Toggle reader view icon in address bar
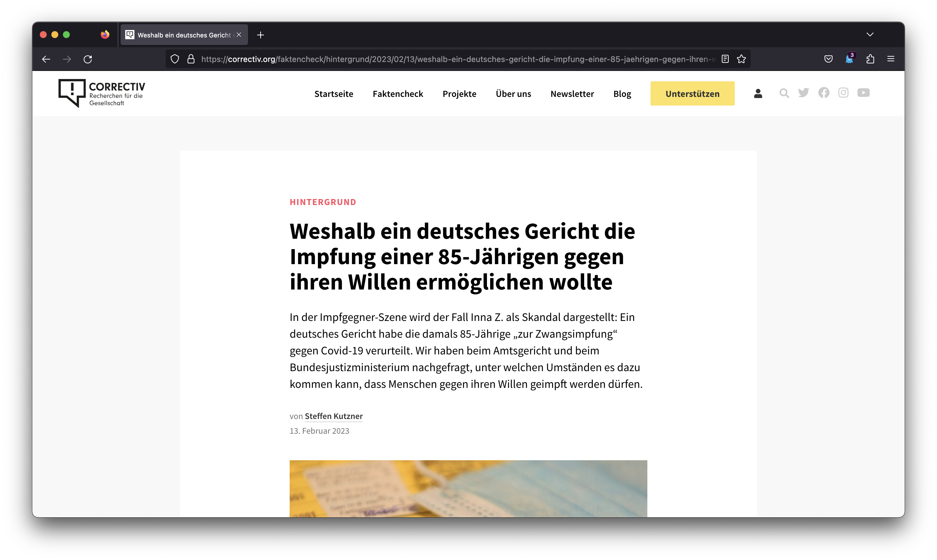This screenshot has height=560, width=937. point(725,59)
